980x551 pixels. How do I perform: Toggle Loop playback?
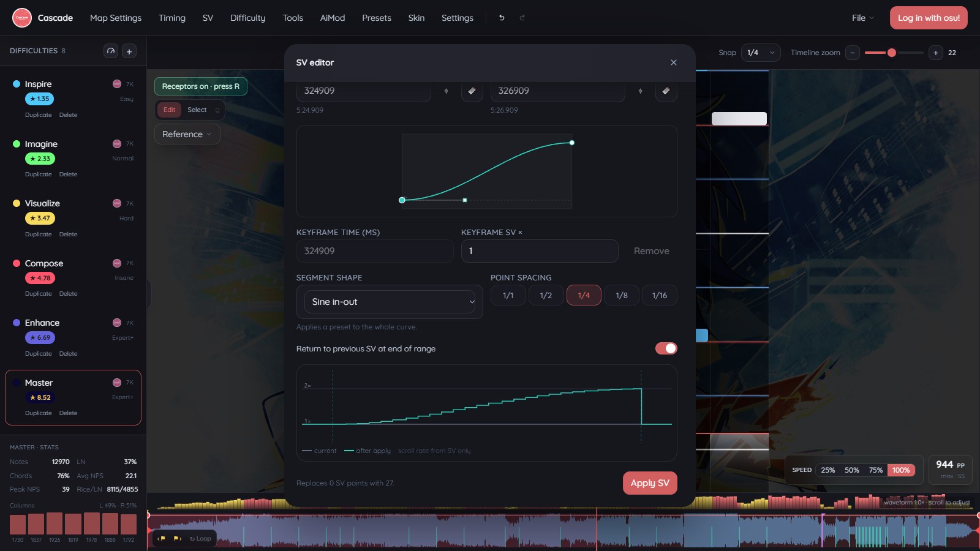[200, 539]
